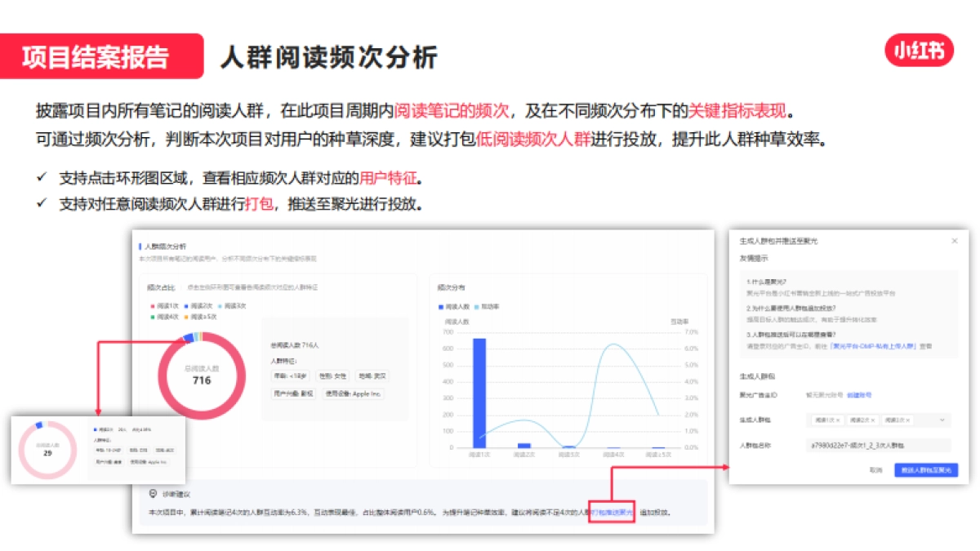The image size is (980, 551).
Task: Click the 阅读4次 color swatch in donut legend
Action: 153,317
